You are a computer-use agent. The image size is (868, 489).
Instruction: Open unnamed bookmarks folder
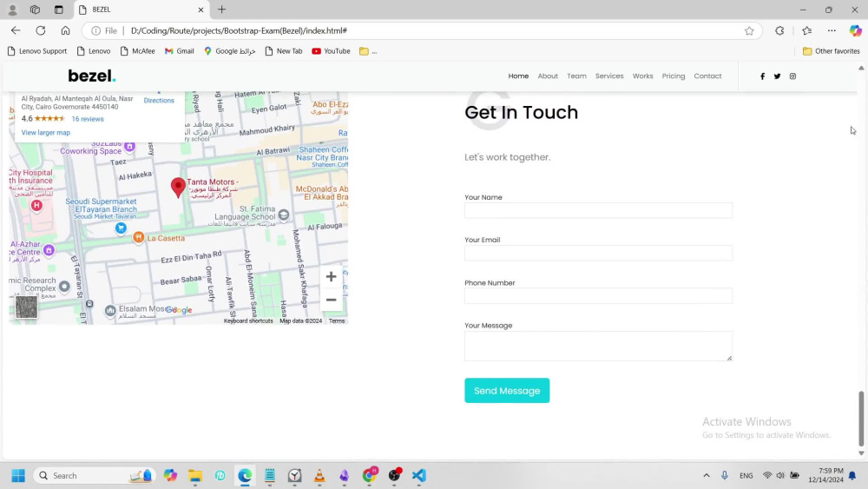point(367,51)
